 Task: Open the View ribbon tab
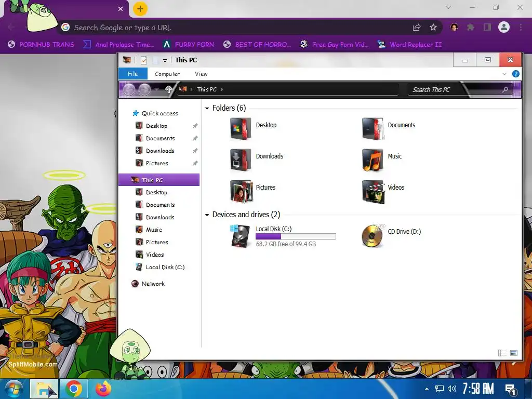point(201,74)
